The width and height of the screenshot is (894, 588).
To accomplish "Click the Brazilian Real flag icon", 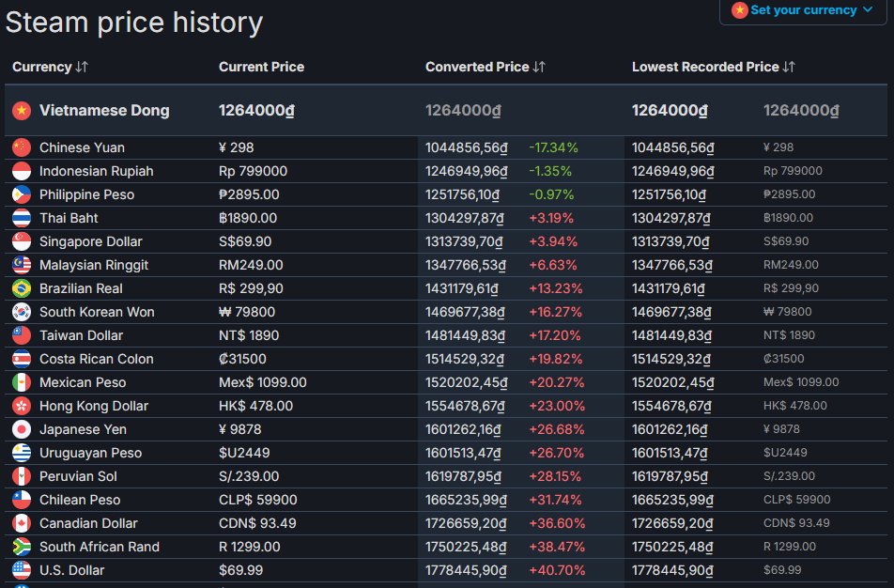I will tap(22, 288).
